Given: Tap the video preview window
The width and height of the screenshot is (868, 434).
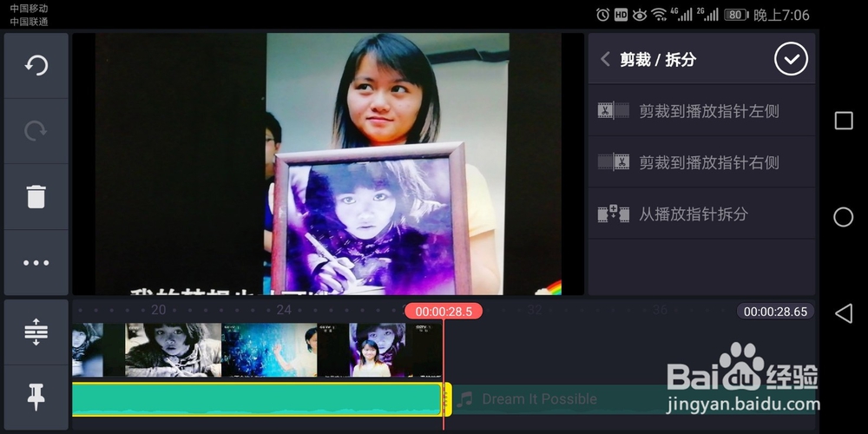Looking at the screenshot, I should coord(328,164).
